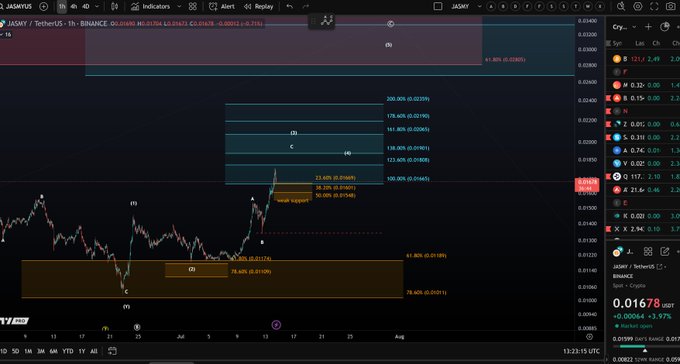This screenshot has width=680, height=364.
Task: Select the All date range
Action: tap(94, 351)
